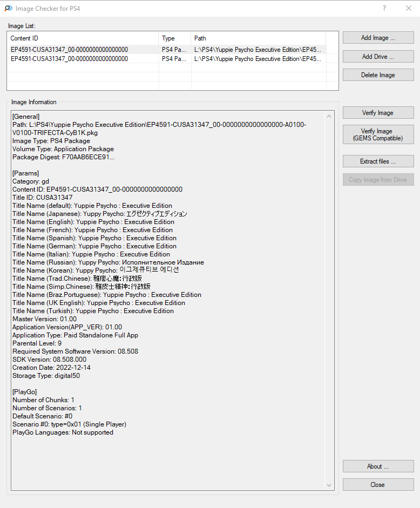Viewport: 420px width, 508px height.
Task: Click the Image Type: PS4 Package line
Action: [51, 141]
